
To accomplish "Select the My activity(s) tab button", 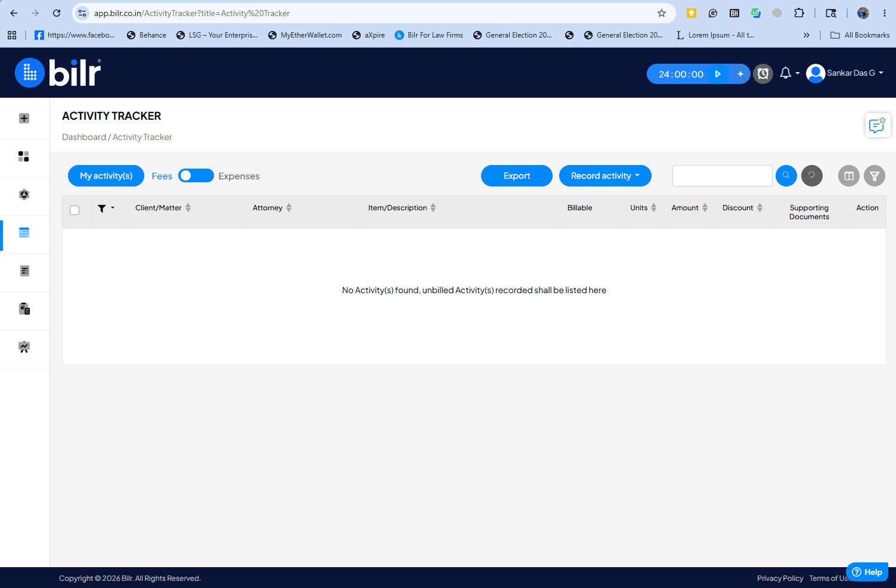I will pyautogui.click(x=106, y=176).
